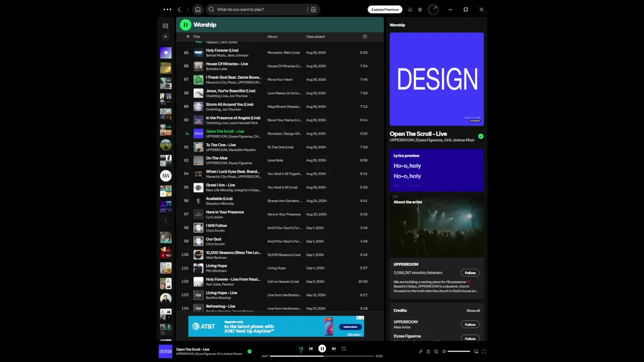This screenshot has height=362, width=644.
Task: Follow UPPERROOM in About the artist
Action: [x=470, y=273]
